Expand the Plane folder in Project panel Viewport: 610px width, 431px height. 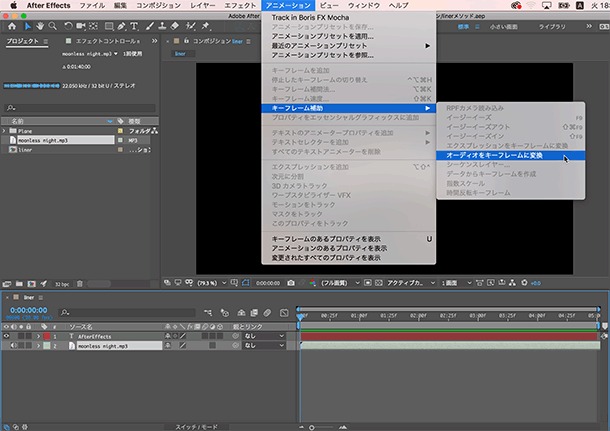coord(4,131)
